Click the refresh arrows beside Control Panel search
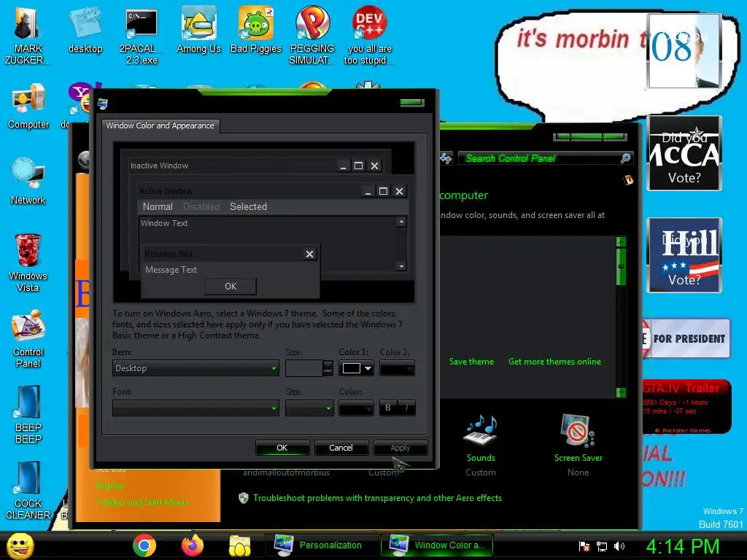 [x=446, y=158]
